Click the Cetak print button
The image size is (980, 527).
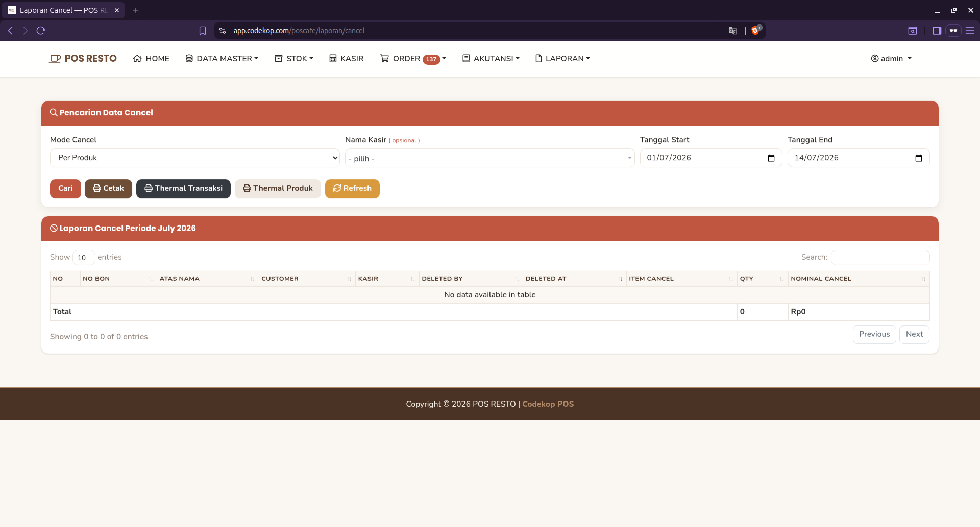pyautogui.click(x=108, y=189)
